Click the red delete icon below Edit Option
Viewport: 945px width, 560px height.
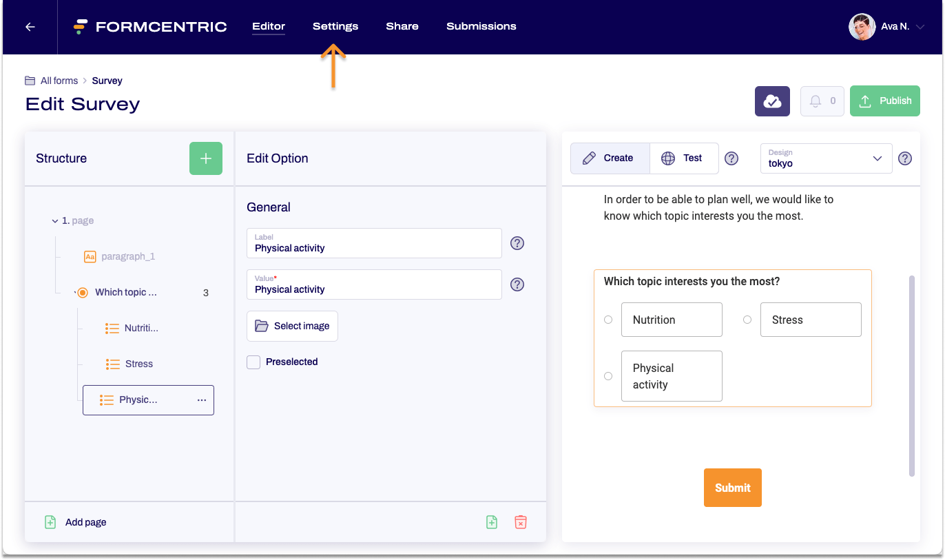coord(521,522)
